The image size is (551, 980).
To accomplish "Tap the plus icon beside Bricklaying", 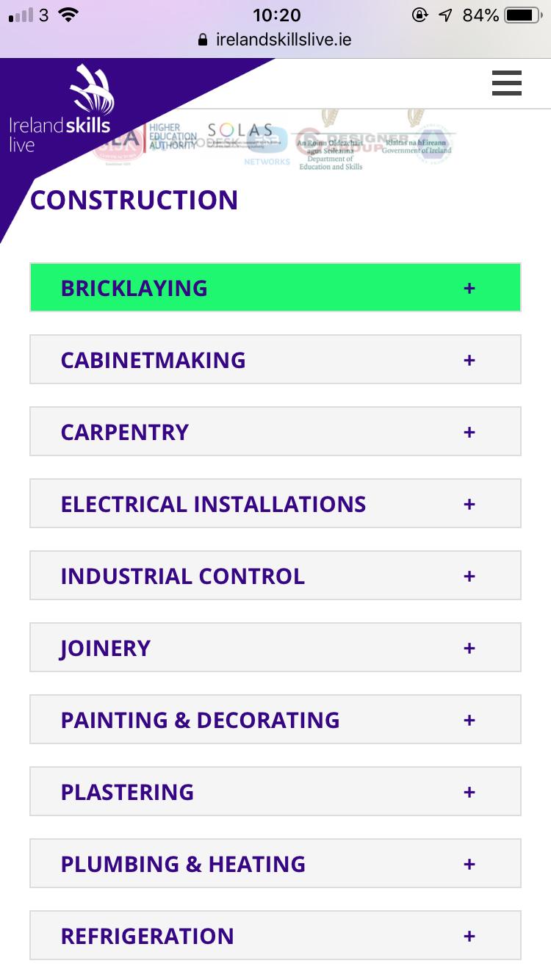I will click(x=469, y=288).
